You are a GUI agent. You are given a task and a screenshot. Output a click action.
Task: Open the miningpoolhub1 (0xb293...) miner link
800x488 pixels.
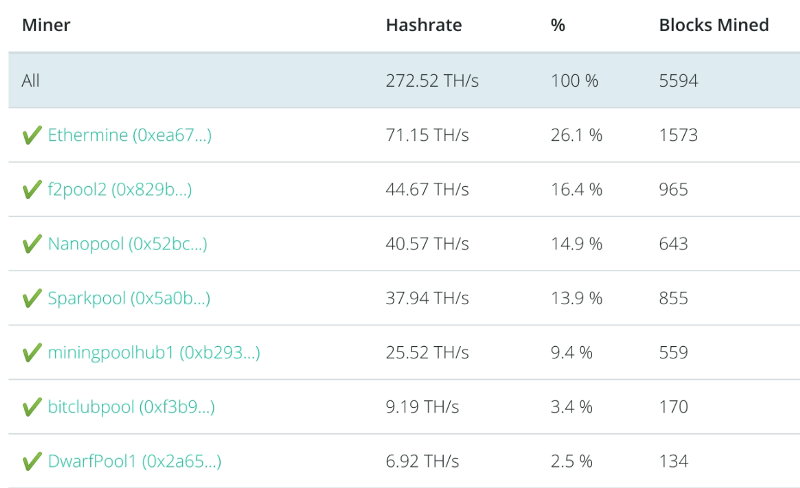154,353
